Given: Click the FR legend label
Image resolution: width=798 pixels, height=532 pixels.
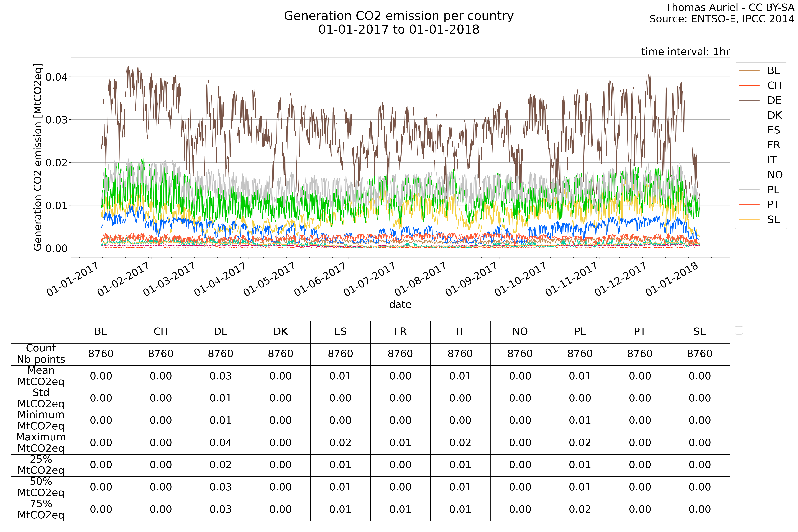Looking at the screenshot, I should click(x=774, y=145).
